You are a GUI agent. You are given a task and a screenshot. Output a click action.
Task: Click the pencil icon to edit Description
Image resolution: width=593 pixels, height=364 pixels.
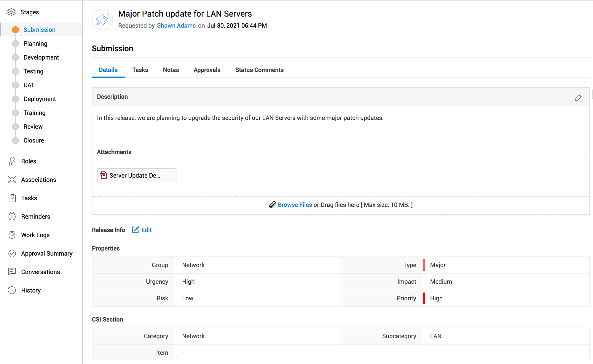point(578,98)
